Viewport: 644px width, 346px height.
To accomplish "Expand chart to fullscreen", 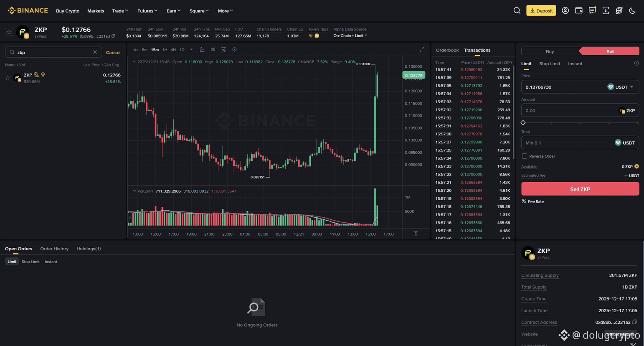I will [x=422, y=49].
